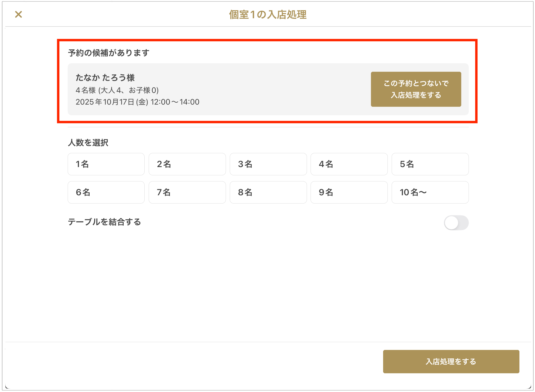The width and height of the screenshot is (535, 392).
Task: Click この予約とつないで入店処理をする button
Action: tap(415, 89)
